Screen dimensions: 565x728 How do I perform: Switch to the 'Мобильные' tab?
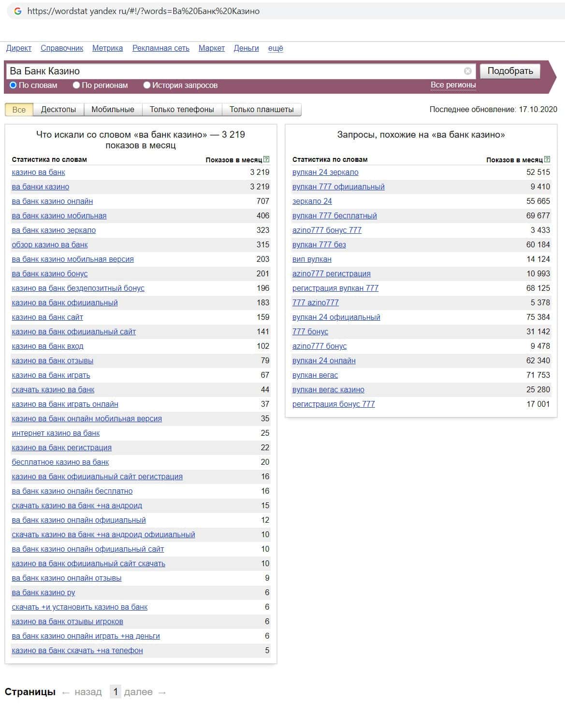113,110
